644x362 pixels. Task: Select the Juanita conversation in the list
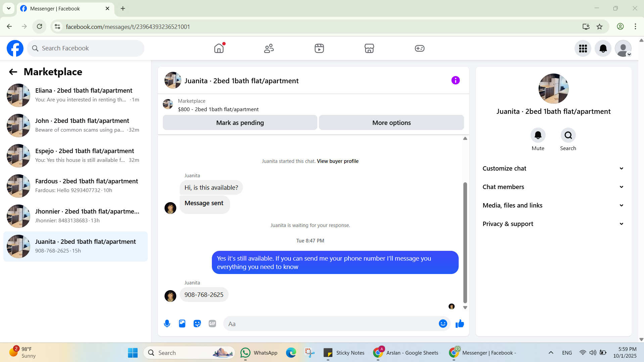(76, 246)
